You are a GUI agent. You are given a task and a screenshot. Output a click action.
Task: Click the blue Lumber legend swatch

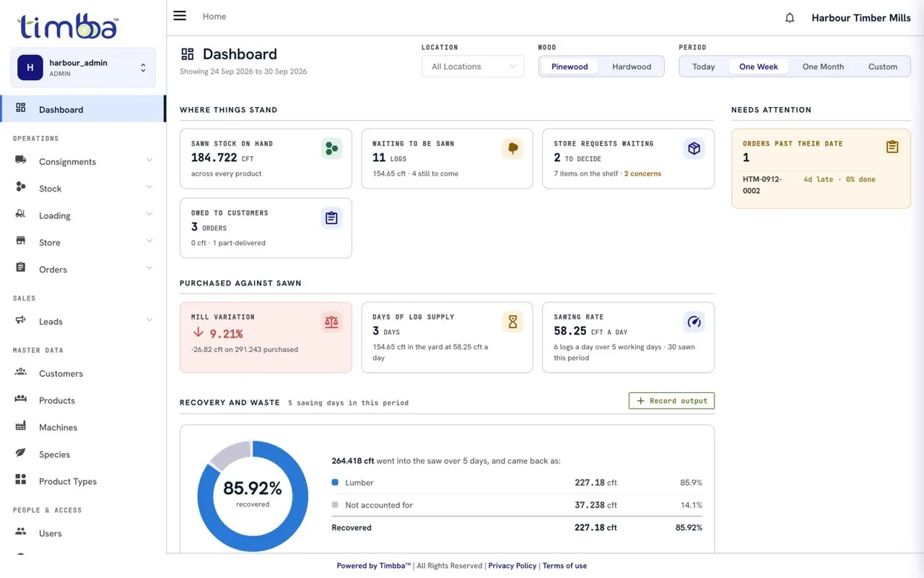(335, 483)
